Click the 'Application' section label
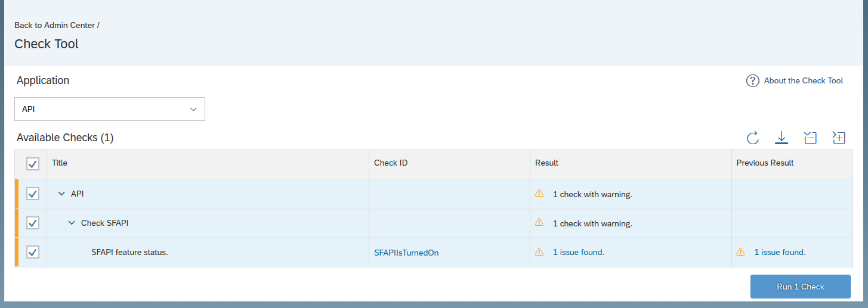Screen dimensions: 868x308 coord(43,80)
